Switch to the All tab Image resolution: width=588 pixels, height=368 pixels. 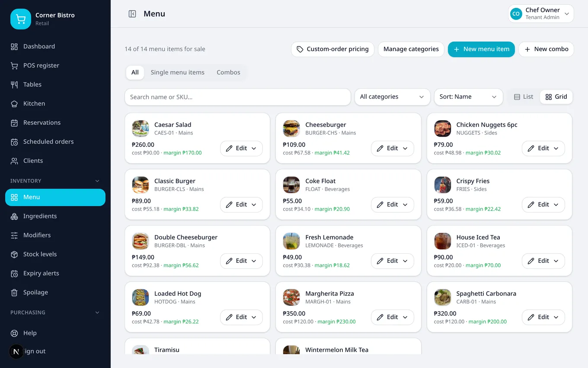135,72
